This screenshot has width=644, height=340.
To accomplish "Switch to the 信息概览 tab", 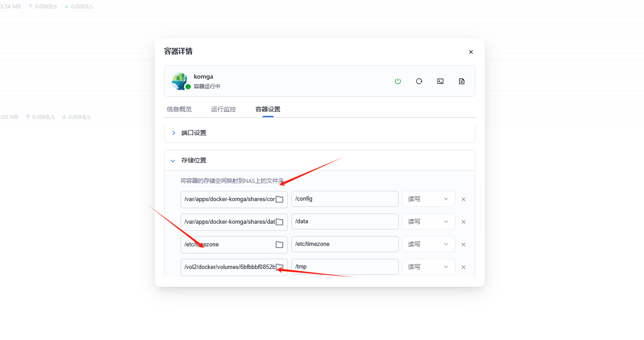I will (x=179, y=109).
